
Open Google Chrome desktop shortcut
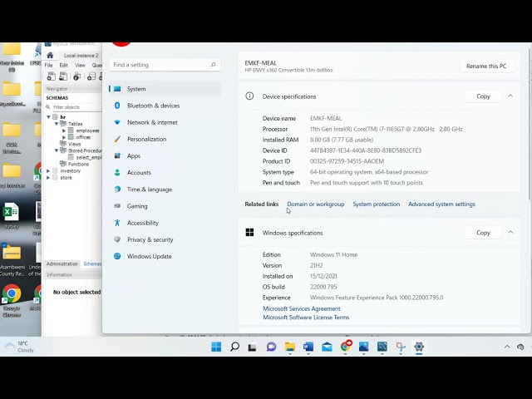[x=12, y=300]
